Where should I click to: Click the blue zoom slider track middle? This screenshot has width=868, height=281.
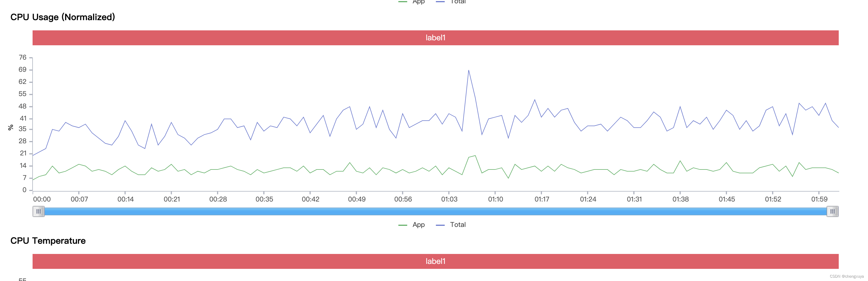coord(435,211)
